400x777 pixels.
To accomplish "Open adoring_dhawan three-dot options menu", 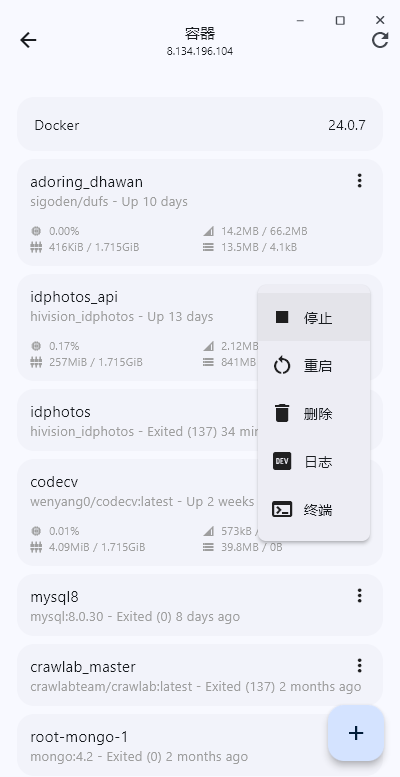I will pos(359,181).
